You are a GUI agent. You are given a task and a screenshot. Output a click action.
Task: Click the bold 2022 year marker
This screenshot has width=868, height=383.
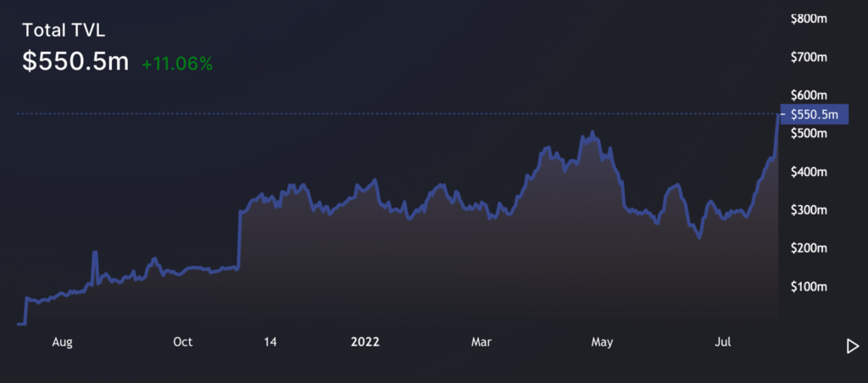(x=365, y=342)
